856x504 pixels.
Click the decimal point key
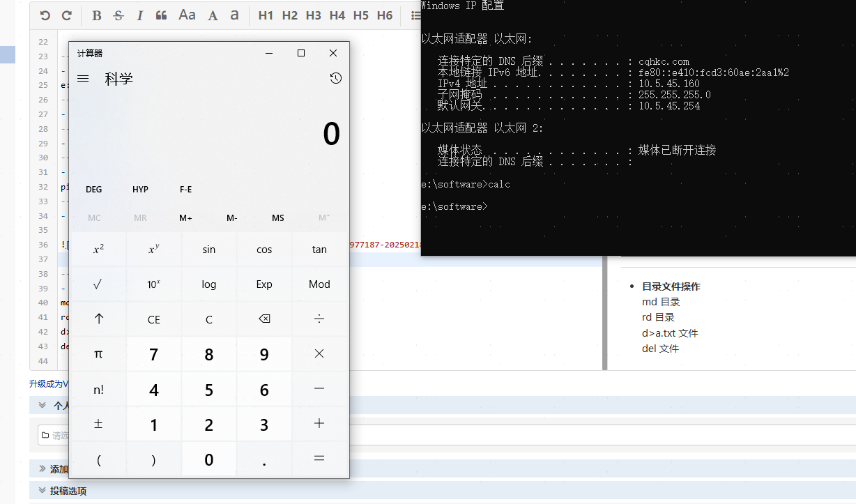(264, 459)
